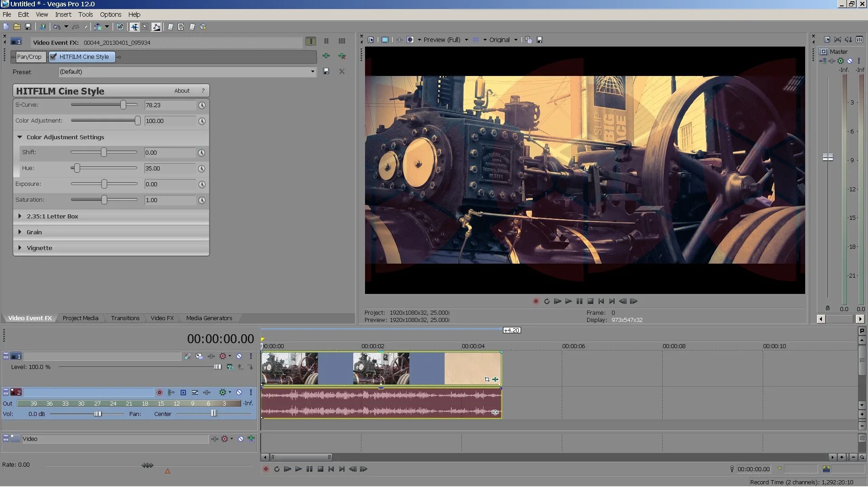The height and width of the screenshot is (487, 868).
Task: Animate the Hue parameter clock icon
Action: [202, 168]
